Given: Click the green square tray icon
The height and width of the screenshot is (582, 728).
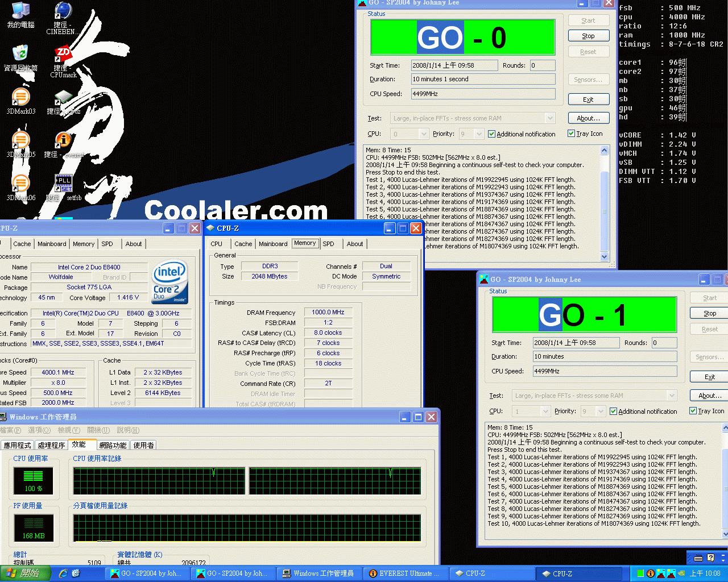Looking at the screenshot, I should pos(640,573).
